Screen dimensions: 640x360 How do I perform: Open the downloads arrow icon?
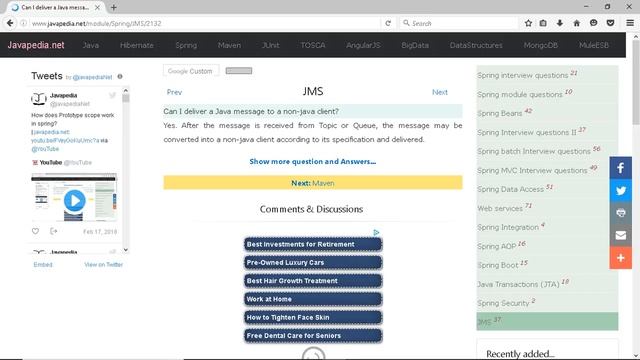click(x=560, y=23)
